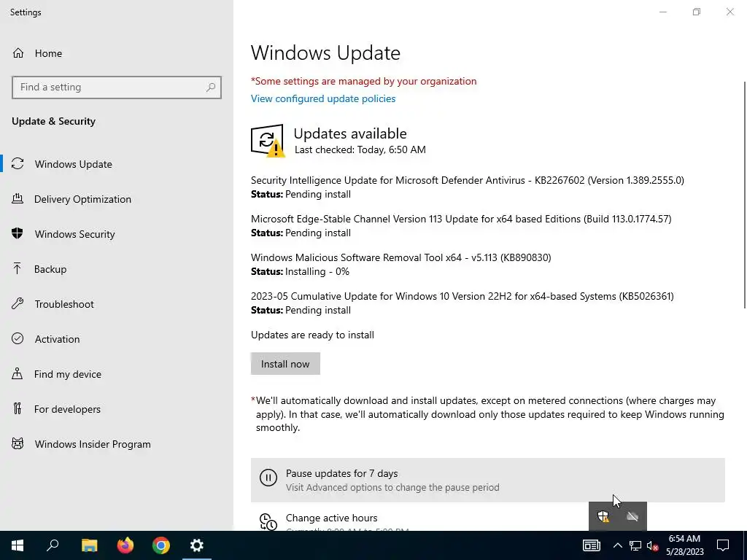The image size is (747, 560).
Task: Click the Change active hours clock icon
Action: point(268,521)
